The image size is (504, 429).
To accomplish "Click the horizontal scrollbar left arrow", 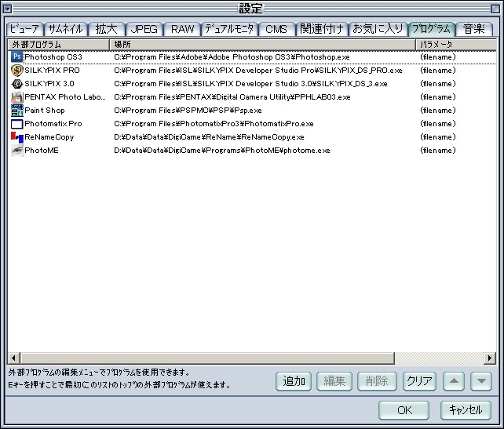I will 13,358.
